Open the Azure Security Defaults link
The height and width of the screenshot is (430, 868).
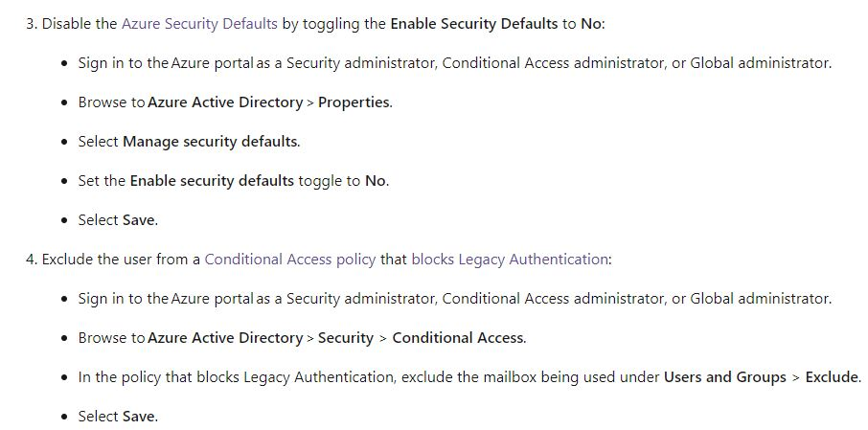(x=199, y=24)
